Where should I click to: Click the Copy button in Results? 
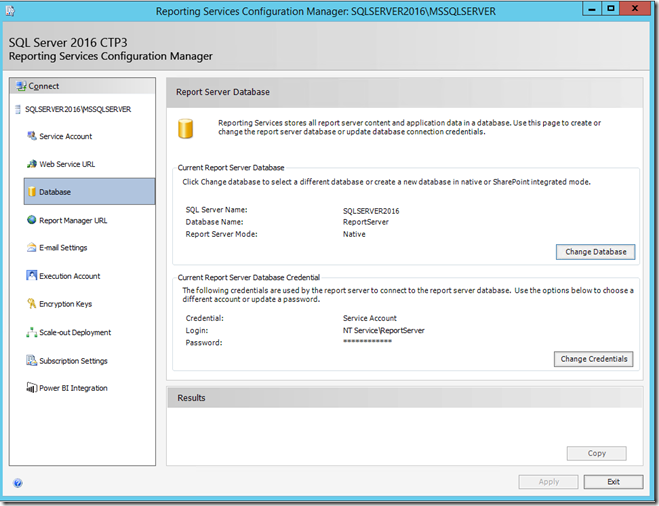(x=596, y=453)
